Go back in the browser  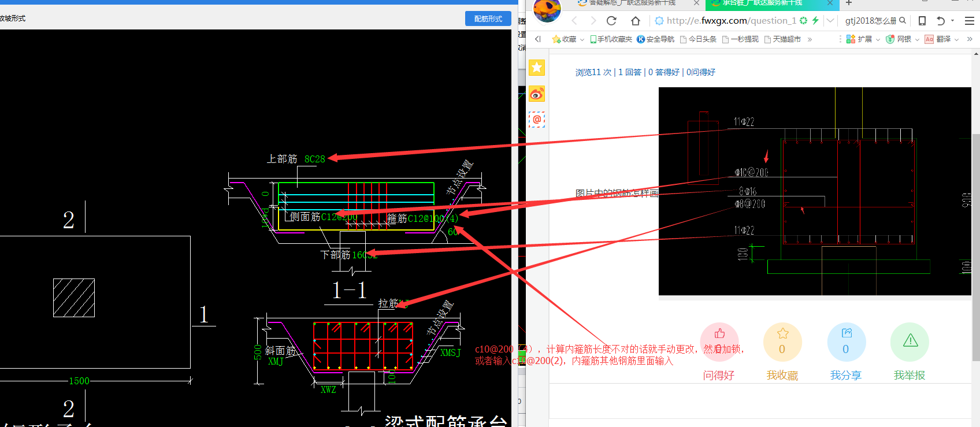coord(574,21)
